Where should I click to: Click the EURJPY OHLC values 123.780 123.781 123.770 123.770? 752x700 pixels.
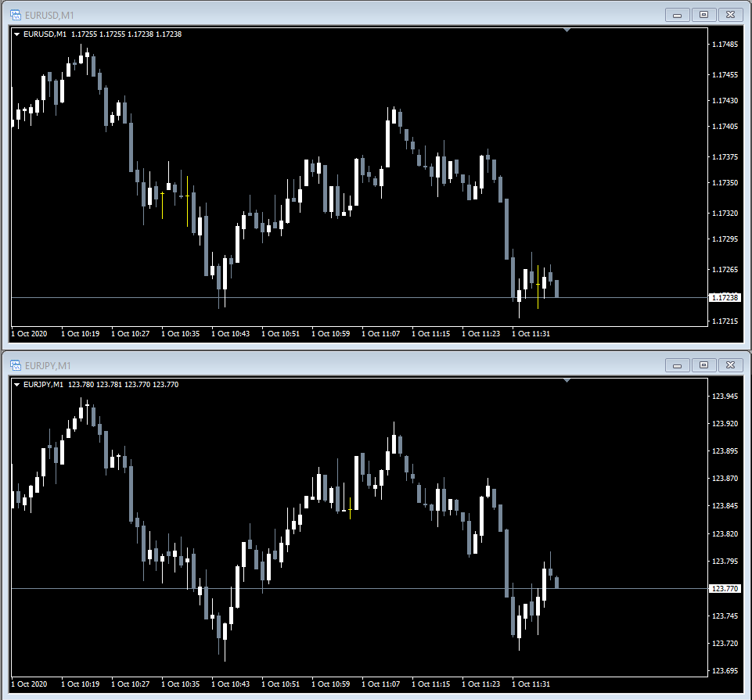[x=124, y=385]
